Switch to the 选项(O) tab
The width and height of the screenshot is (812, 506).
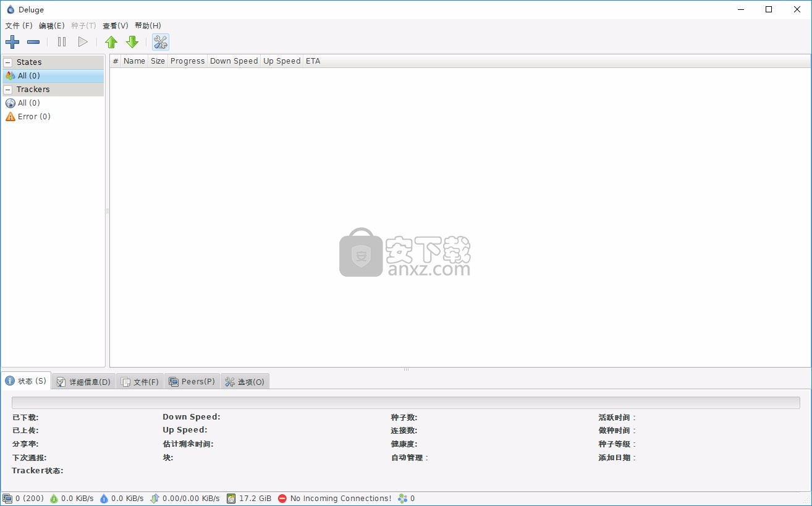pos(245,382)
